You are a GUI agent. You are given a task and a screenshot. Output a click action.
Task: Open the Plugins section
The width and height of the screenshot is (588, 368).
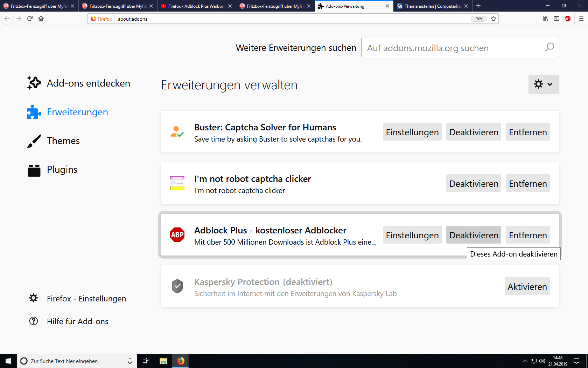click(x=62, y=170)
